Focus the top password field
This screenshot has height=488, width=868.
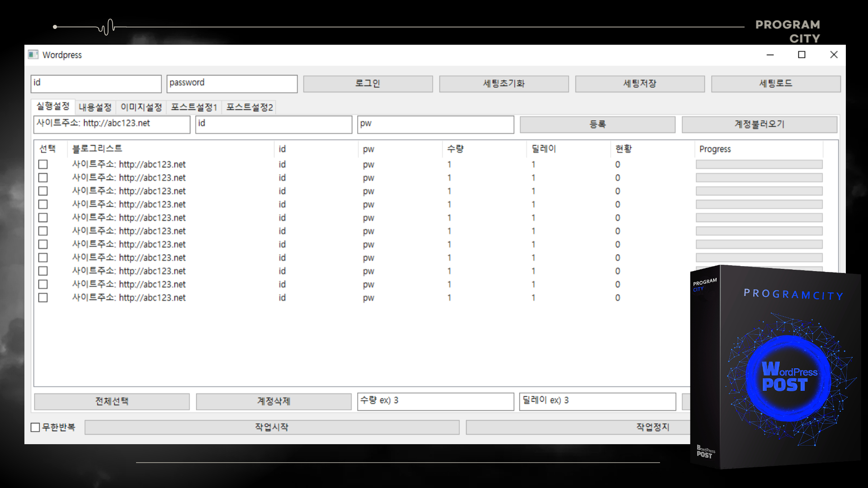(232, 84)
